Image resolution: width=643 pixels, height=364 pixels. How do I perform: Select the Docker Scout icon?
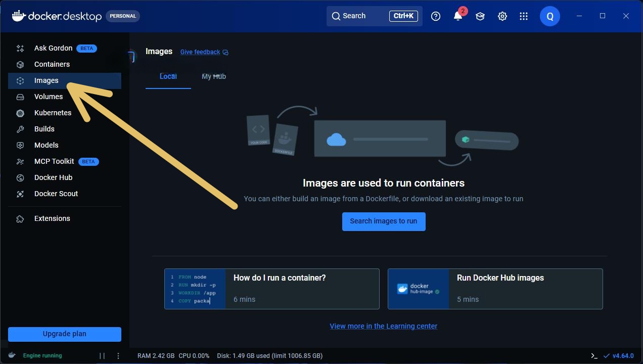click(20, 194)
